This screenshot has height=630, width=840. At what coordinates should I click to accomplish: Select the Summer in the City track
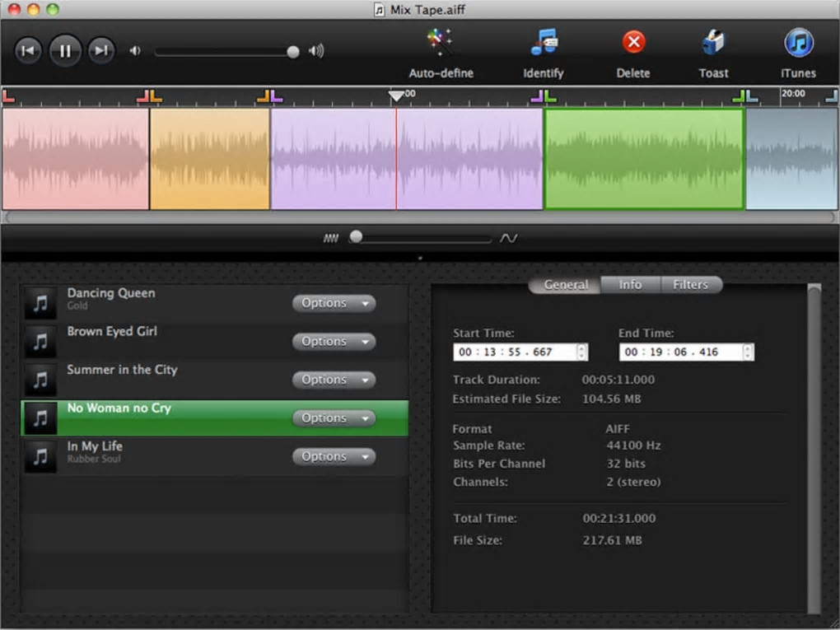coord(122,370)
